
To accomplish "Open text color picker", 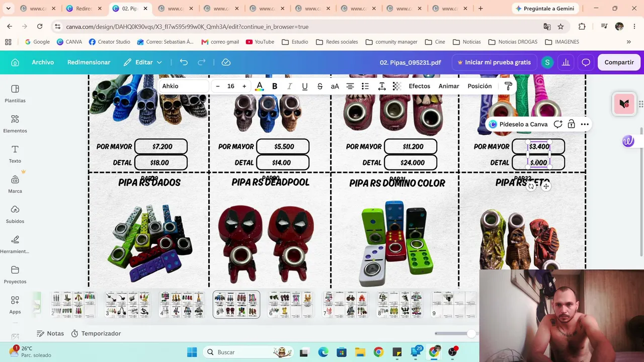I will pyautogui.click(x=259, y=86).
